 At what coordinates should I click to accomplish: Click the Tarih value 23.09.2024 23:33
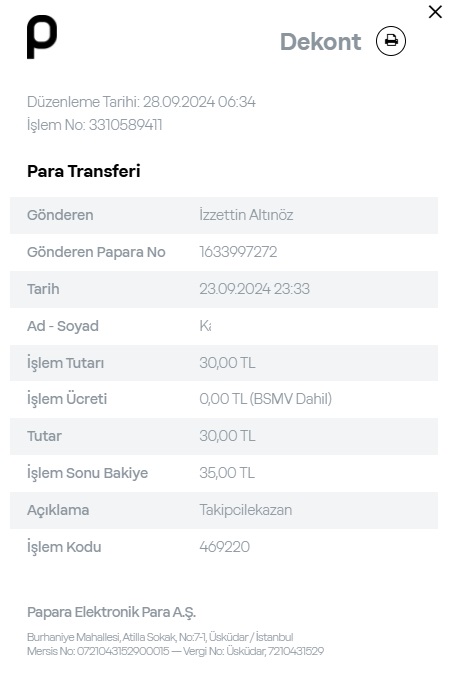[254, 289]
